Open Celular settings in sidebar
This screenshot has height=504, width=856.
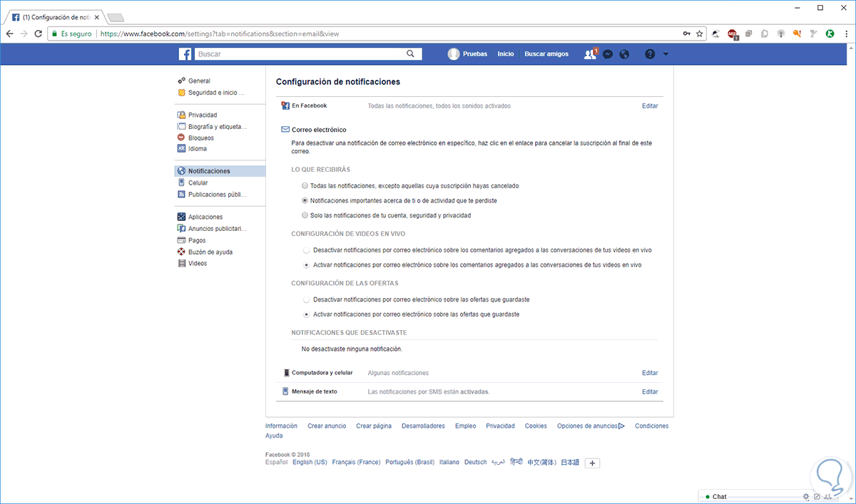coord(198,183)
